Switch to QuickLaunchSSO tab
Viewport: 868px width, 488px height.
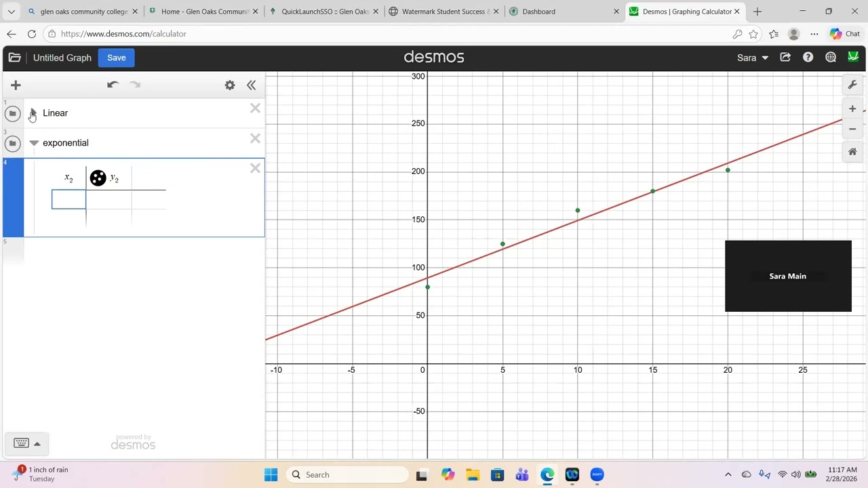(x=323, y=12)
